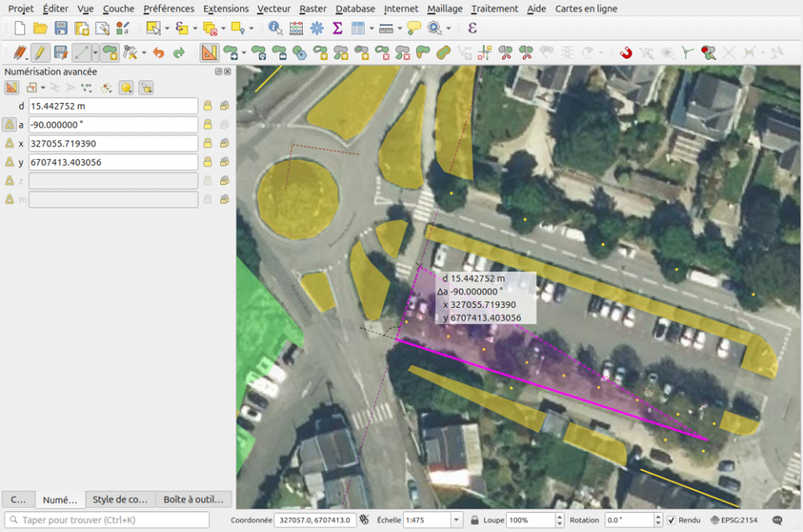
Task: Increase Loupe magnification with the stepper
Action: coord(559,516)
